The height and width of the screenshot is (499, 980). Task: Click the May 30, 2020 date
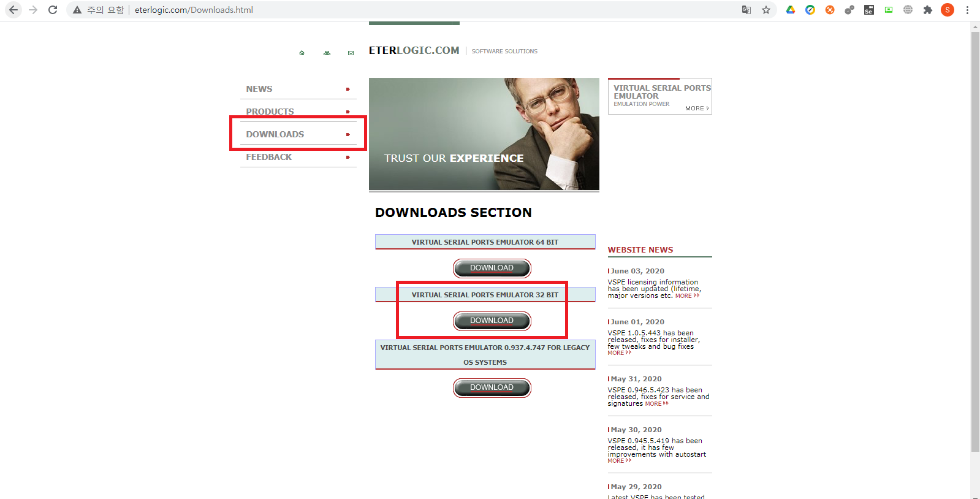636,430
